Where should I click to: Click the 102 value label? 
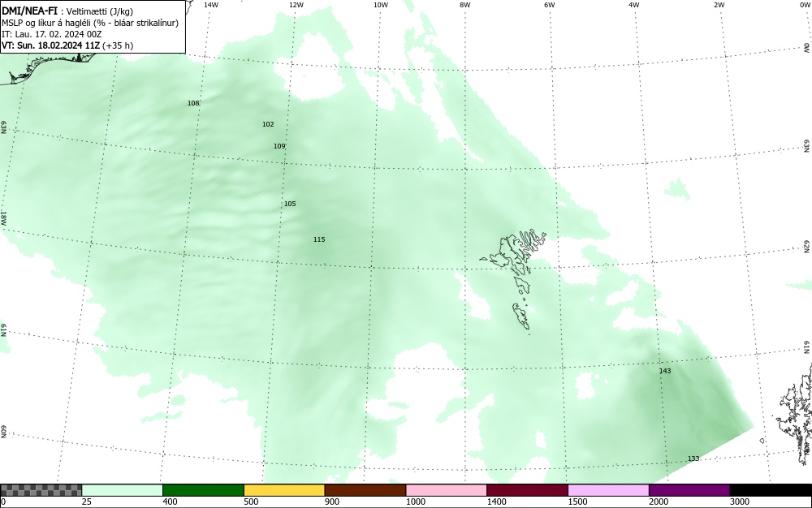pyautogui.click(x=268, y=124)
